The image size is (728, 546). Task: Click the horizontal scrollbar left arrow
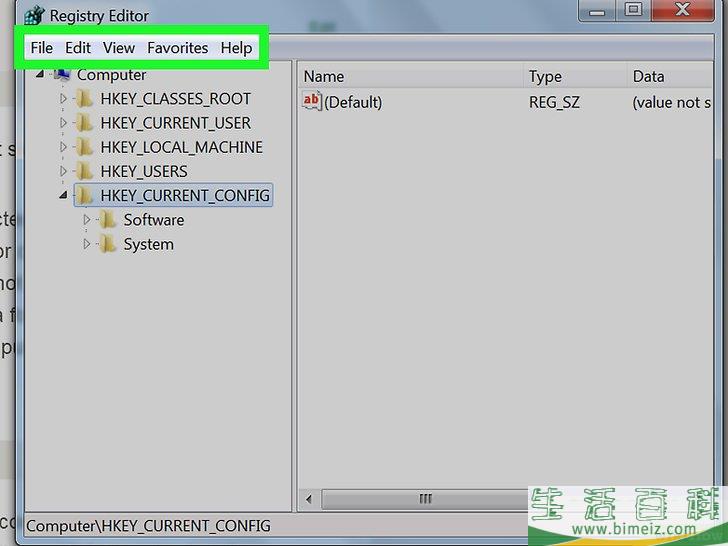309,500
